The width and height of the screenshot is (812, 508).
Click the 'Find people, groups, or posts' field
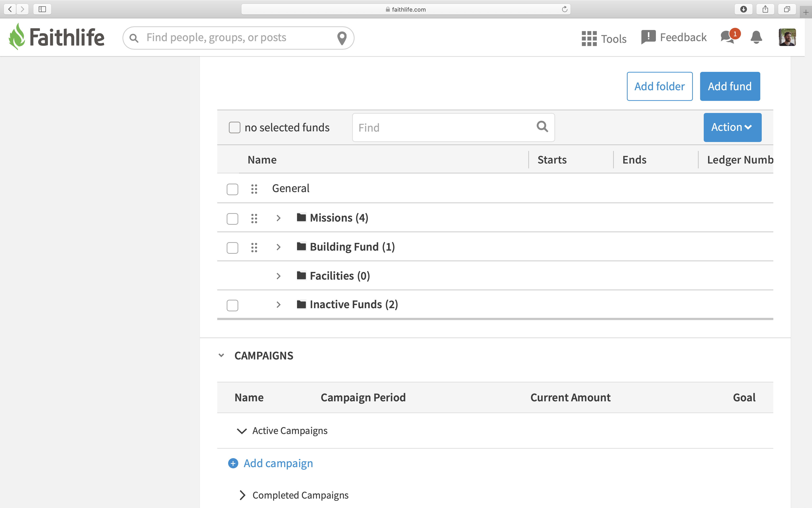coord(238,38)
